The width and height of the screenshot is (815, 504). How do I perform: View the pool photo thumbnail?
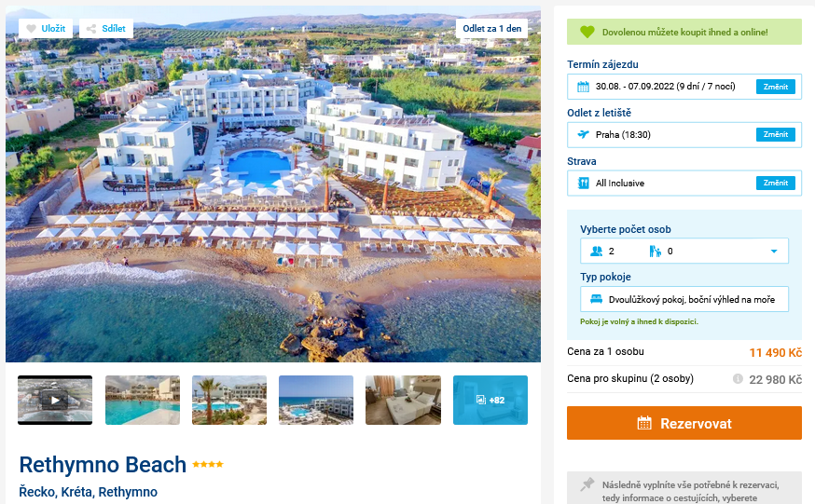(x=143, y=400)
